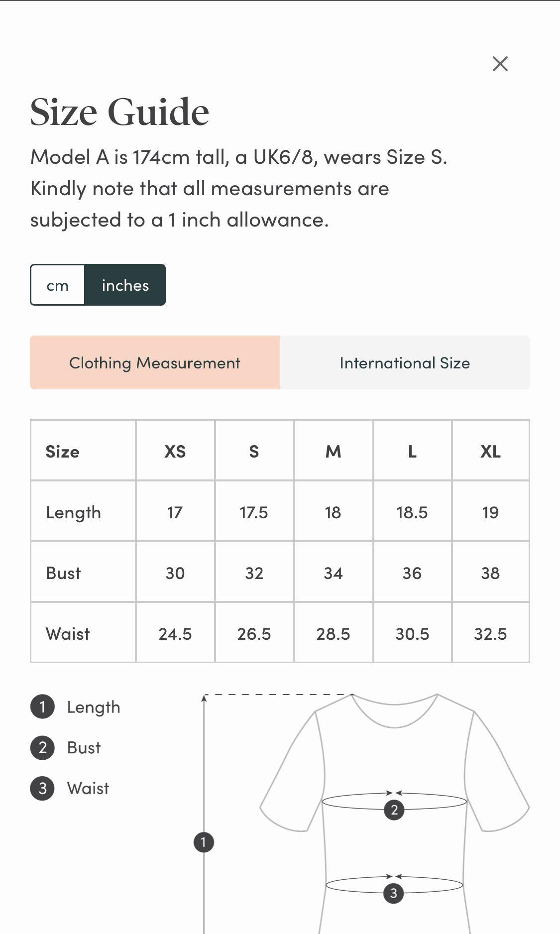
Task: Click the length marker 1 on diagram
Action: coord(203,842)
